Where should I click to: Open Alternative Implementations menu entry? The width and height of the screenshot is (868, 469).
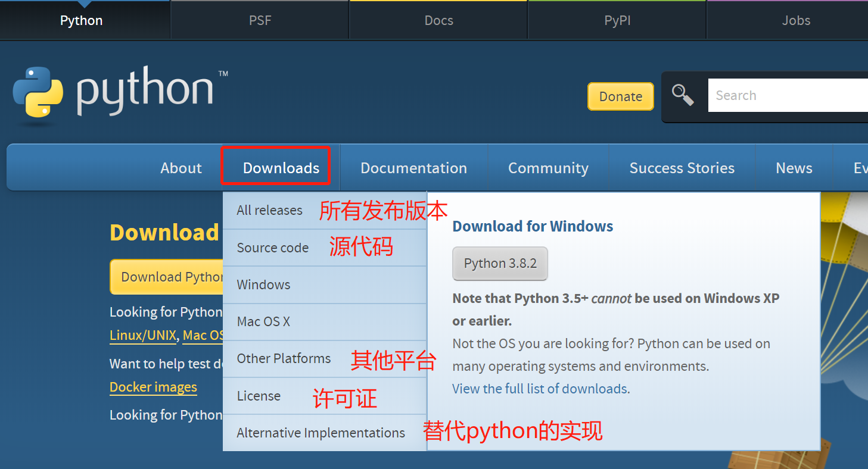point(325,433)
